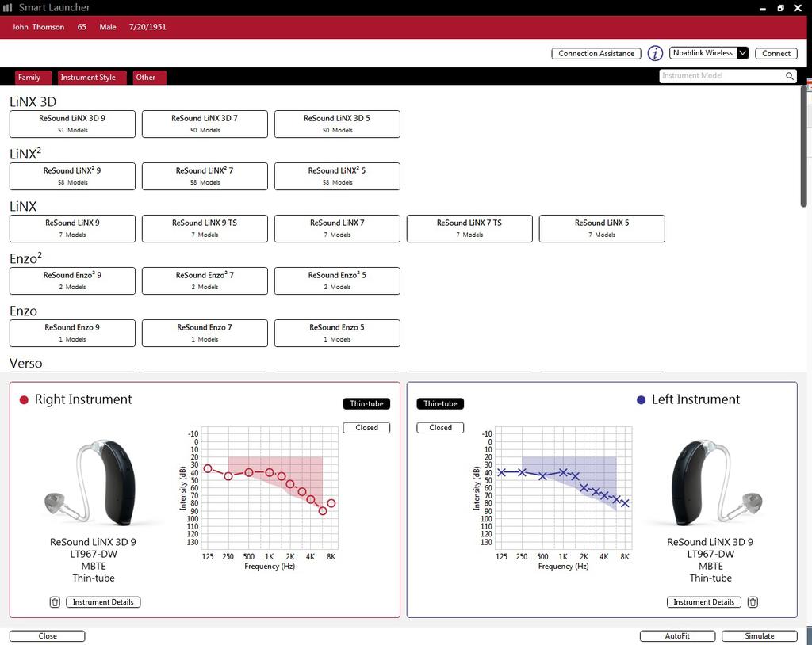Click Thin-tube button in Left Instrument panel
Image resolution: width=812 pixels, height=645 pixels.
440,404
